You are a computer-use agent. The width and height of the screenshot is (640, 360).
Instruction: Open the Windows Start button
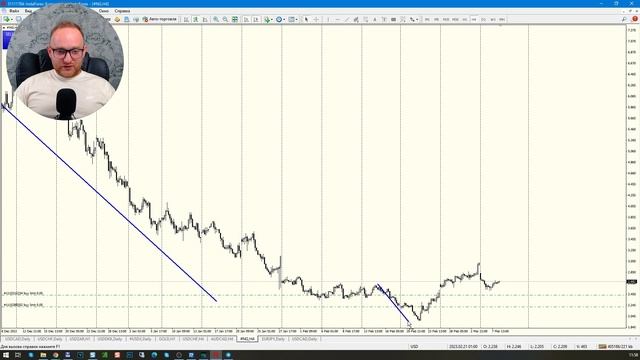tap(6, 355)
